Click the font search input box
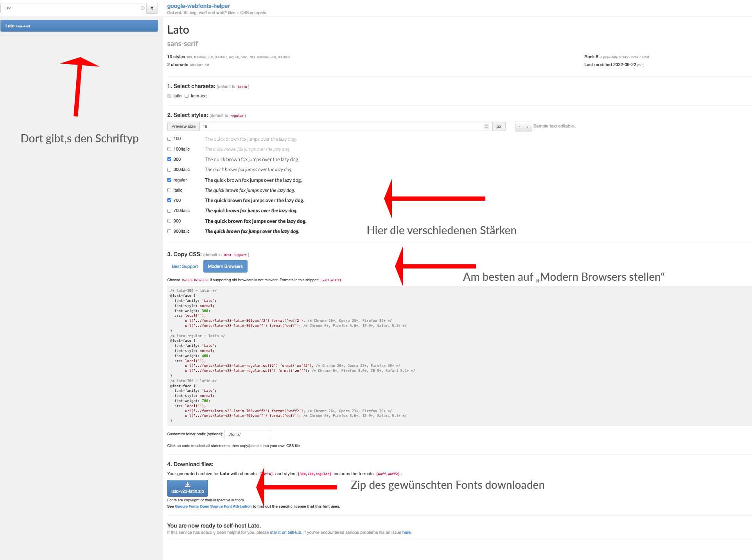Viewport: 752px width, 560px height. [70, 8]
